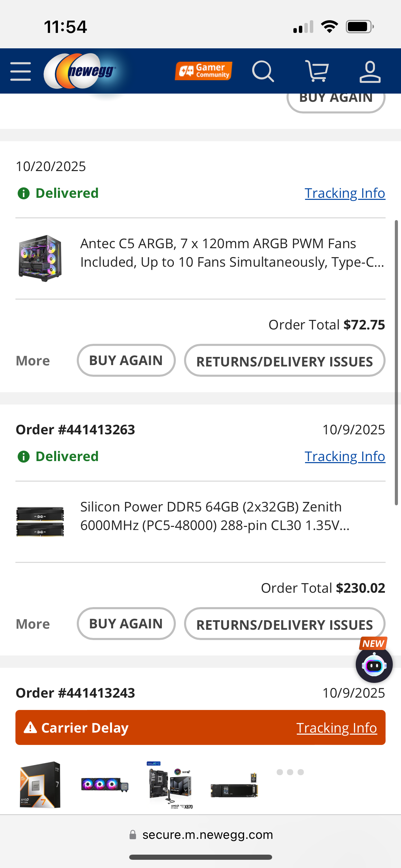401x868 pixels.
Task: Open the Gamer Community badge
Action: tap(204, 71)
